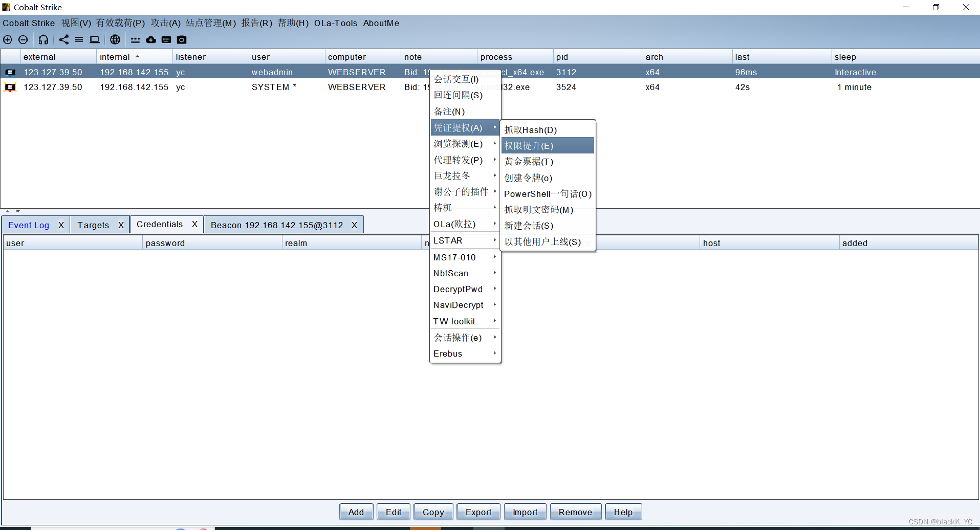
Task: Collapse the split pane with the up arrow
Action: point(8,211)
